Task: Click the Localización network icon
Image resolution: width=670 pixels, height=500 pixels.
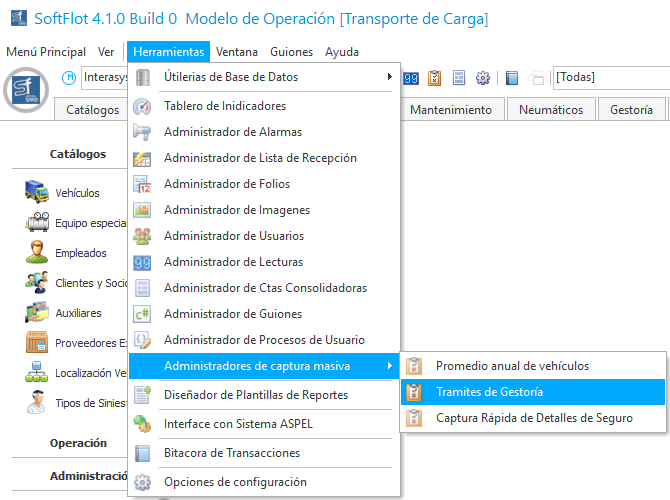Action: (x=38, y=373)
